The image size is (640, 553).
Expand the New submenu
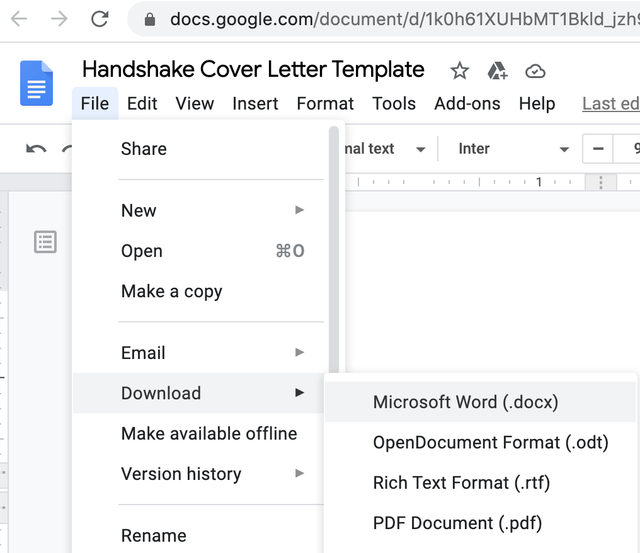pyautogui.click(x=198, y=211)
